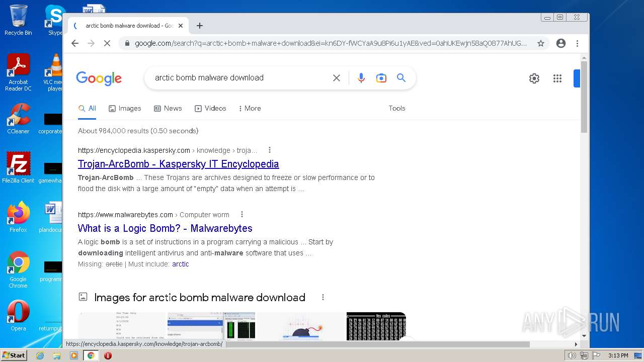Open What is a Logic Bomb link
Screen dimensions: 644x362
pyautogui.click(x=165, y=228)
